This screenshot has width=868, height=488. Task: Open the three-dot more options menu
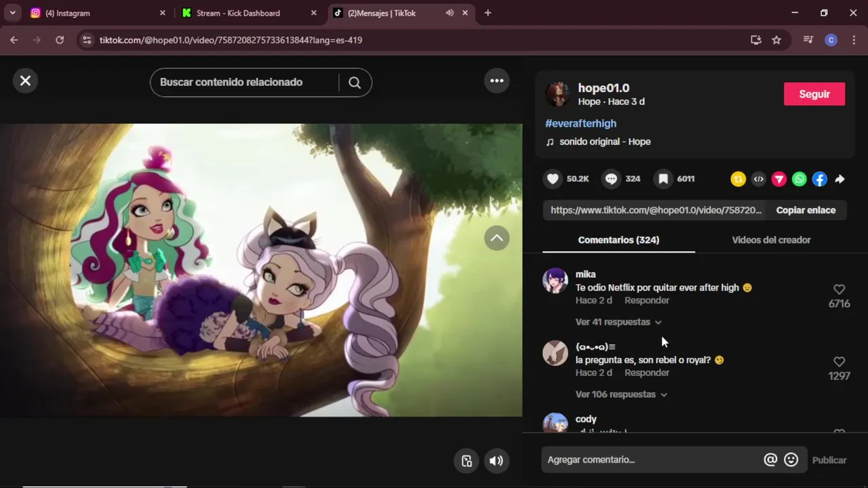point(497,81)
